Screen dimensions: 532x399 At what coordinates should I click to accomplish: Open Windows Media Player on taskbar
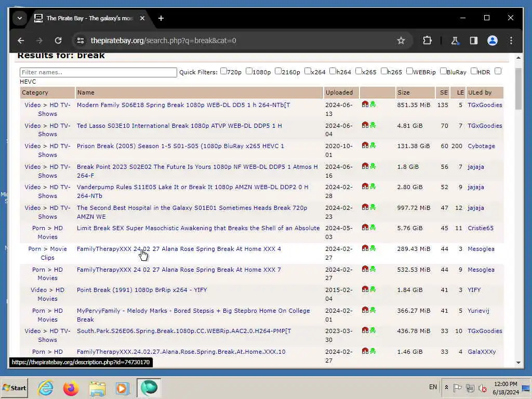pos(122,388)
